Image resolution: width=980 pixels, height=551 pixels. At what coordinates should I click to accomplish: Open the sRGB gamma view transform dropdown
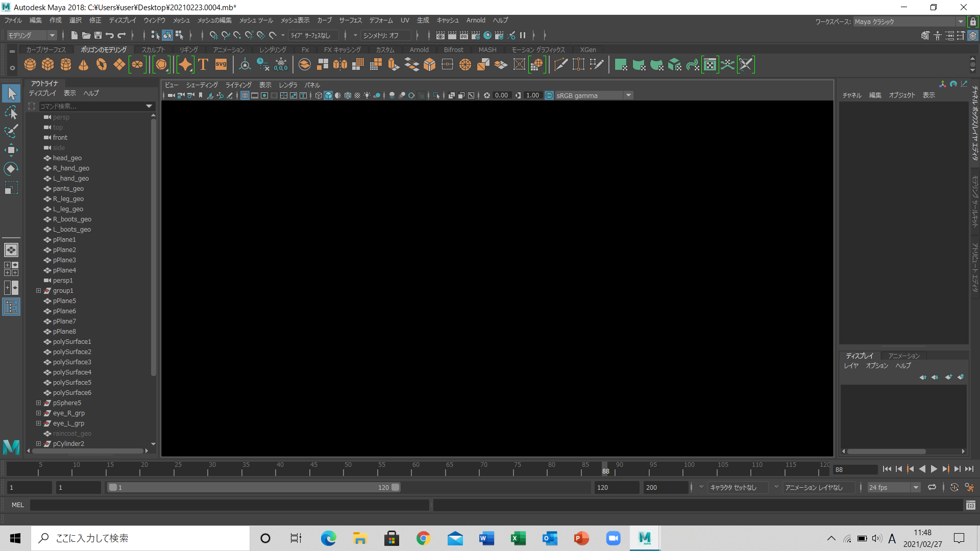point(629,95)
